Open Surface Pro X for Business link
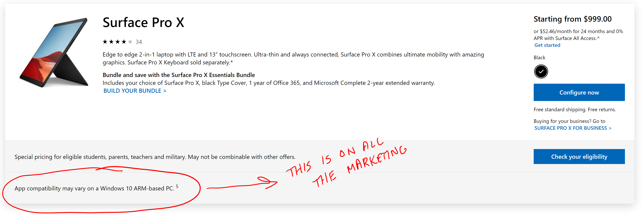The width and height of the screenshot is (644, 216). [573, 128]
